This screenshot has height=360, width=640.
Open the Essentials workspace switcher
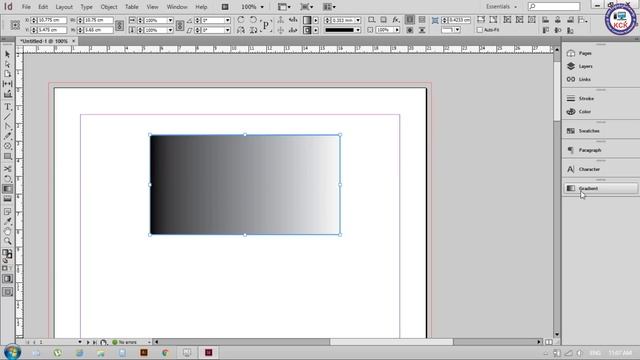(x=501, y=7)
